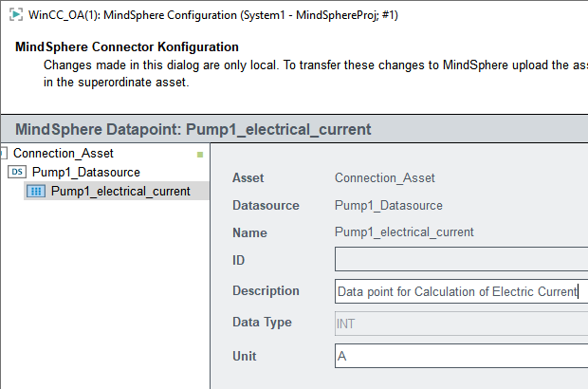
Task: Click the DS icon beside Pump1_Datasource
Action: point(17,172)
